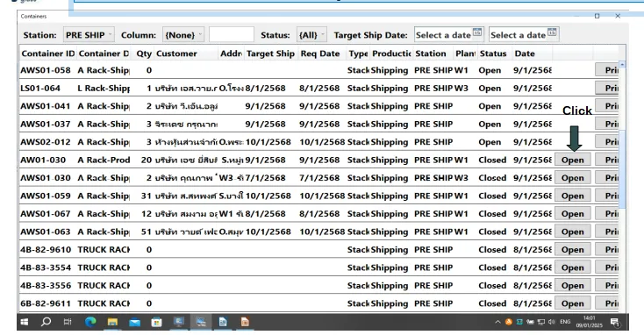
Task: Click Open button for 4B-83-3556
Action: [x=573, y=285]
